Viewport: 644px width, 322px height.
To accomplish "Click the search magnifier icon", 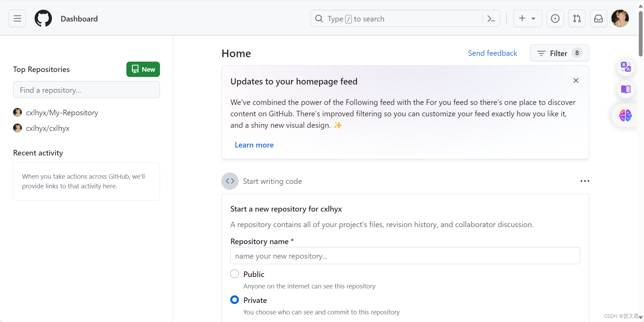I will coord(319,18).
